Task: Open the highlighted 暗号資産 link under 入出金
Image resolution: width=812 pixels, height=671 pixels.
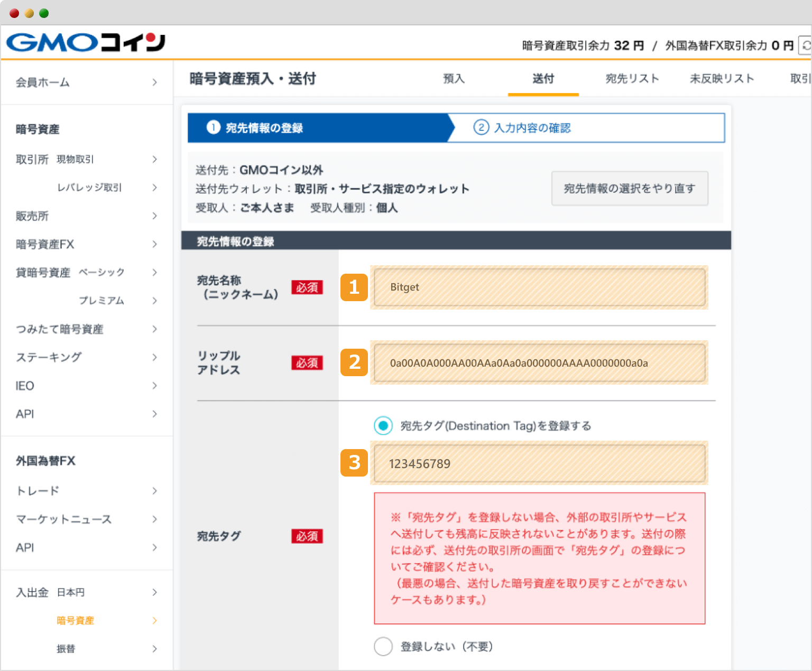Action: point(75,620)
